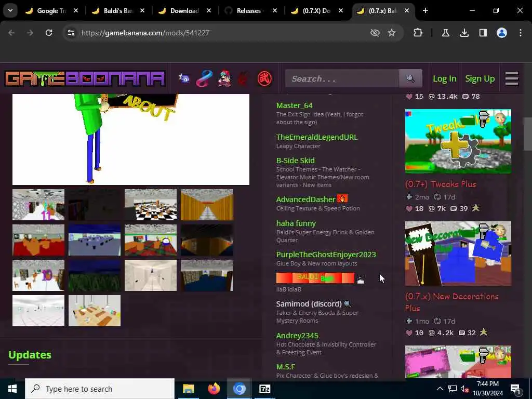Open a new browser tab
The height and width of the screenshot is (399, 532).
pos(425,10)
